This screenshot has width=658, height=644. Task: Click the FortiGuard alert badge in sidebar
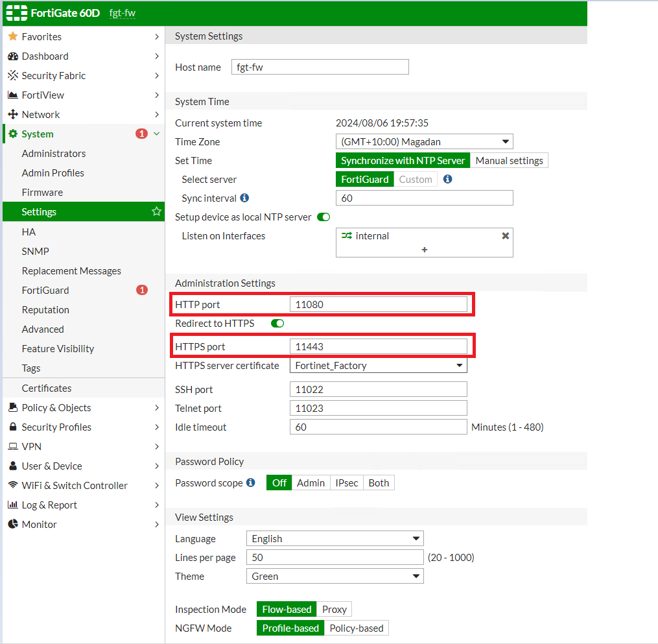point(142,290)
